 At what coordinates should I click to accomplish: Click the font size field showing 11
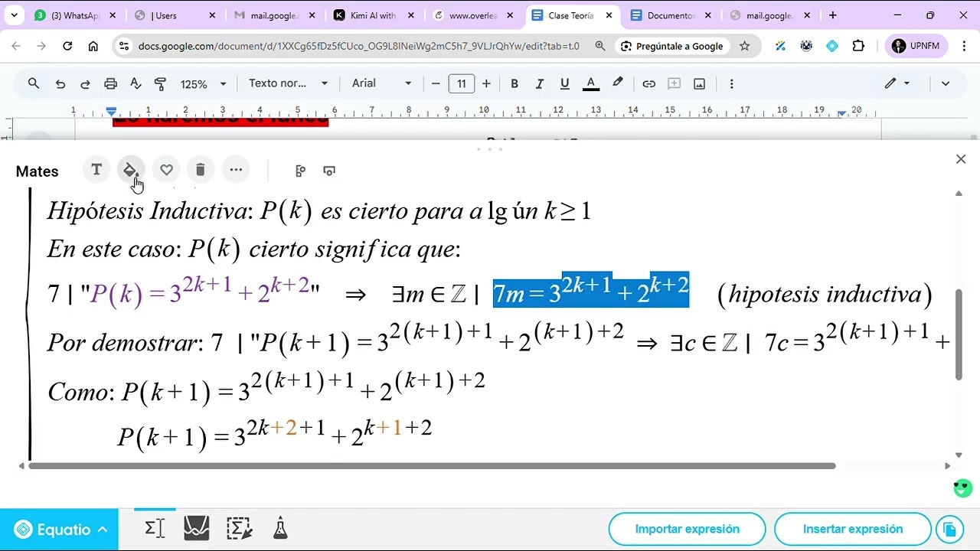click(x=461, y=83)
